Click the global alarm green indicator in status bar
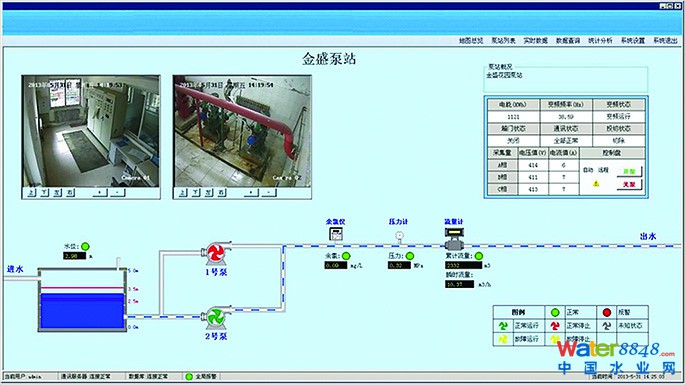 189,376
